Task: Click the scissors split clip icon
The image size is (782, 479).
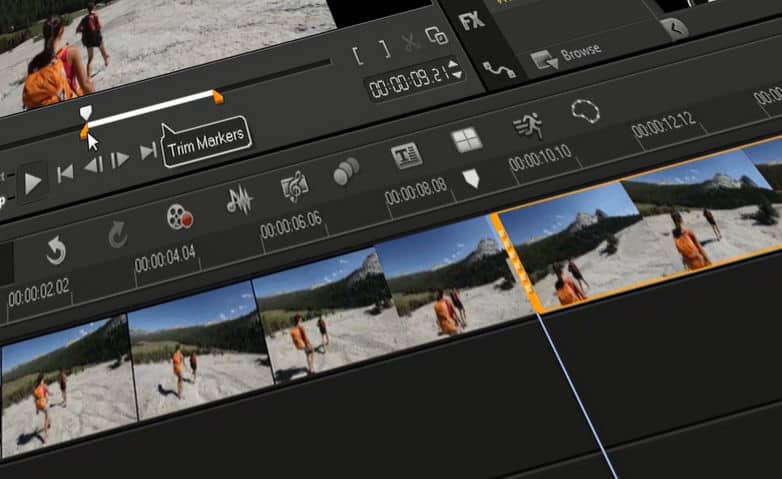Action: pos(410,42)
